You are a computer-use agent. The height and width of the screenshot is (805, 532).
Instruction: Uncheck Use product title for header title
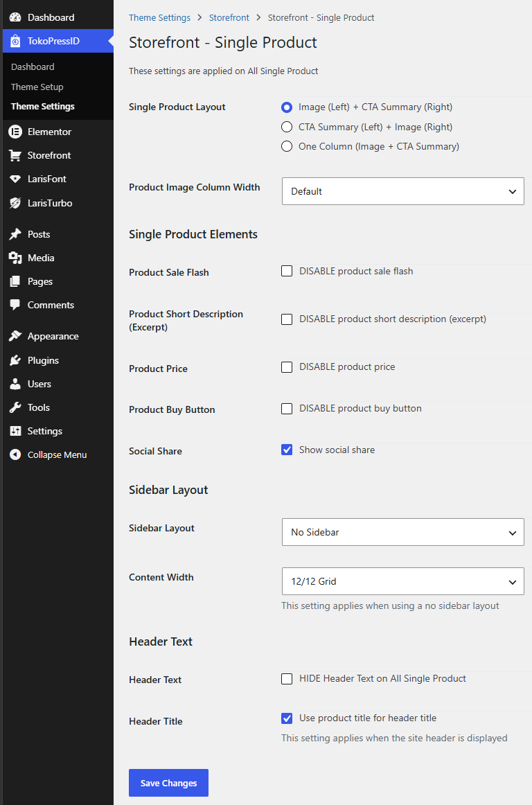(287, 718)
